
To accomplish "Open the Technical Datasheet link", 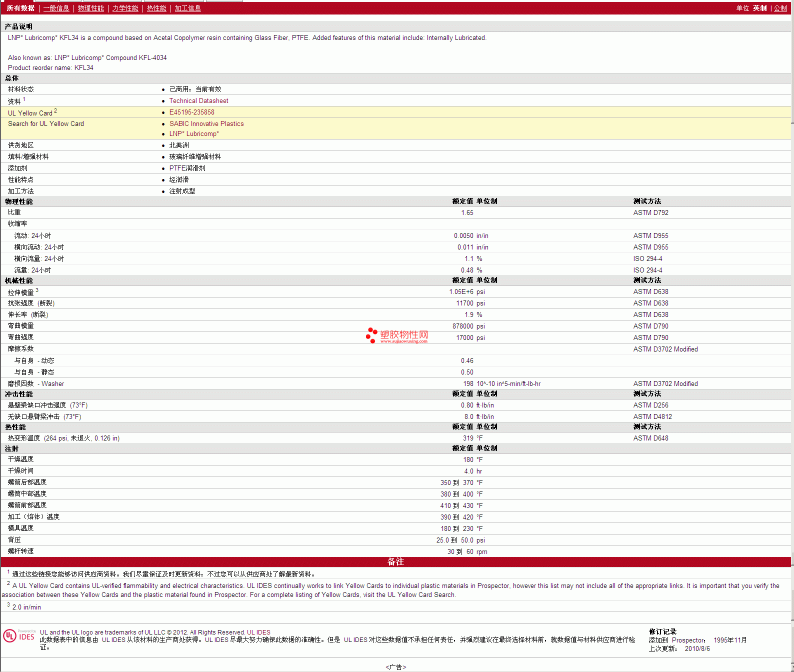I will (198, 100).
